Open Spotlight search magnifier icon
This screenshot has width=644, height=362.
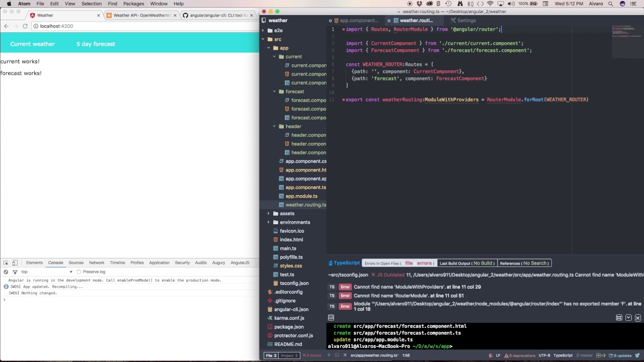pos(611,4)
